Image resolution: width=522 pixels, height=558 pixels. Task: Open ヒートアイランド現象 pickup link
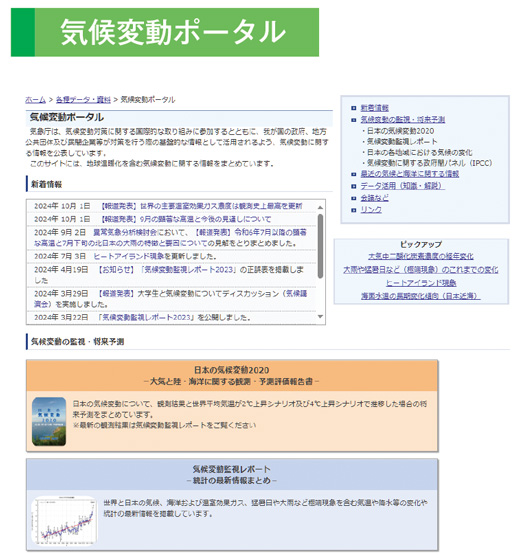(421, 283)
